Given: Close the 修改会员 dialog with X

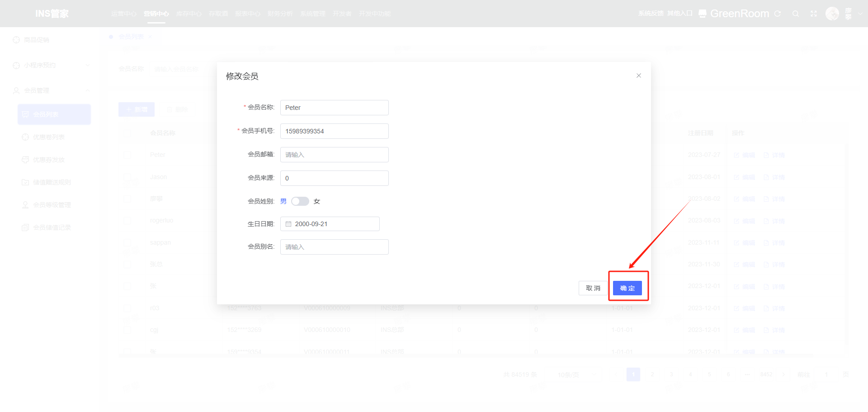Looking at the screenshot, I should click(x=639, y=76).
